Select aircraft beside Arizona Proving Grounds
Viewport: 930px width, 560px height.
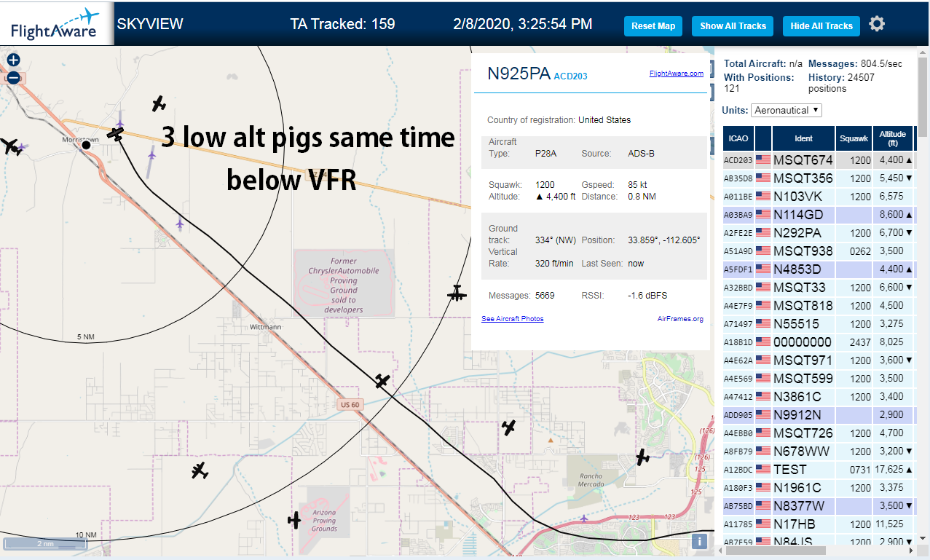tap(294, 520)
